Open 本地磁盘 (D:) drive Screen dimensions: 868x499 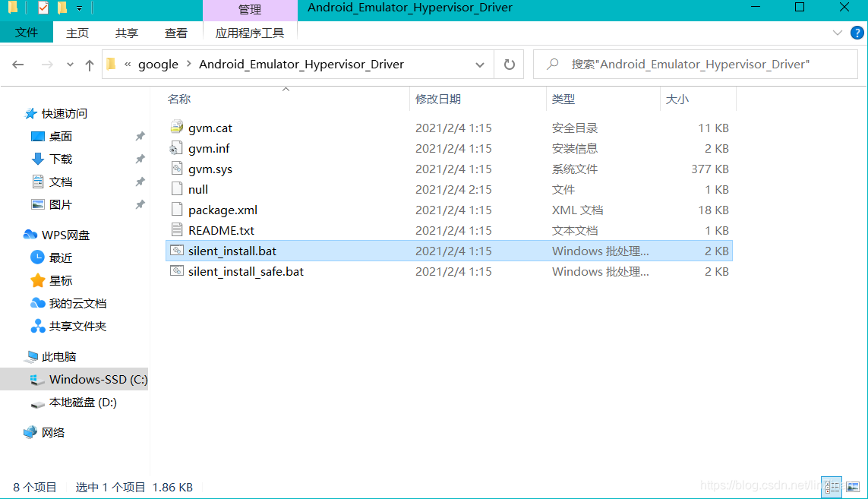pyautogui.click(x=83, y=402)
